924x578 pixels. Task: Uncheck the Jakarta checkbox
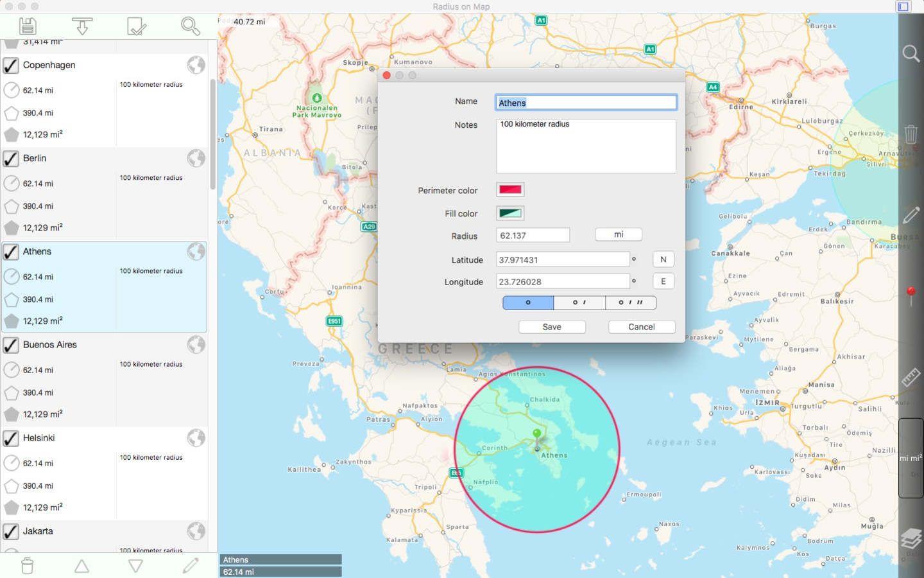coord(11,532)
